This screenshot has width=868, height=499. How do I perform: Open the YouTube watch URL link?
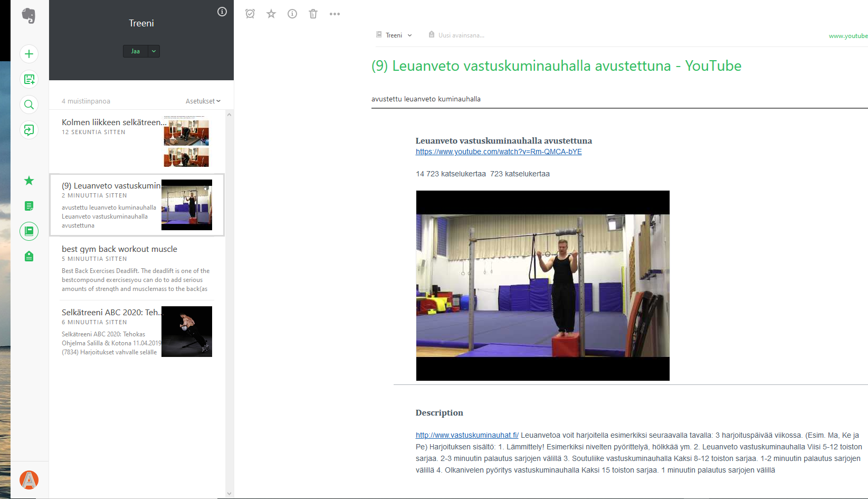[x=499, y=152]
